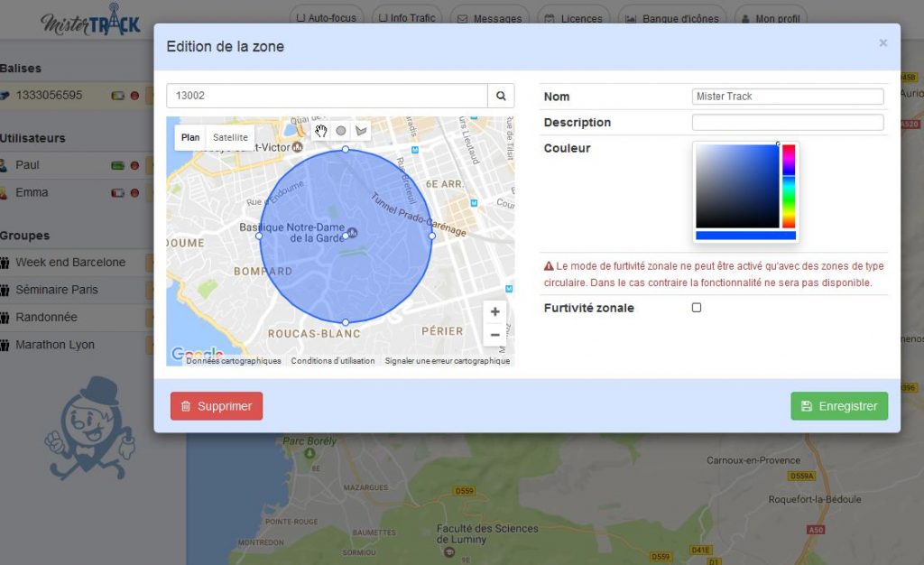
Task: Open Données cartographiques link
Action: [x=234, y=360]
